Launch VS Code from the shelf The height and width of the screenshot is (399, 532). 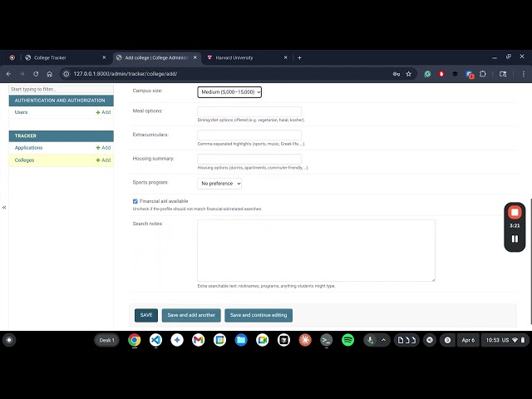pos(155,340)
